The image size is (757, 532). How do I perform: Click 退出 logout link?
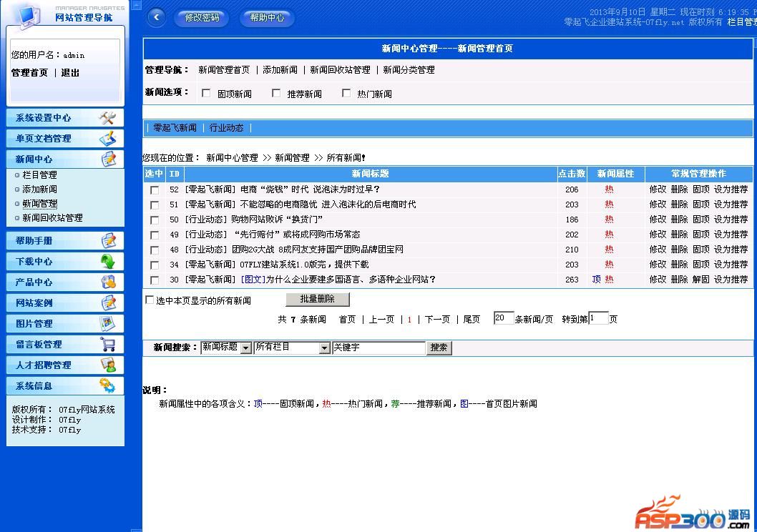click(x=70, y=73)
